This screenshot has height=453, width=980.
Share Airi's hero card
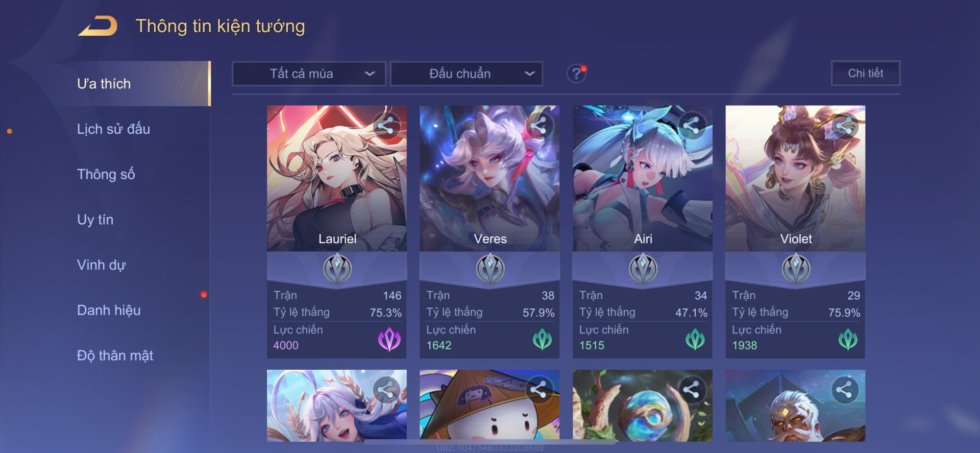[x=692, y=126]
